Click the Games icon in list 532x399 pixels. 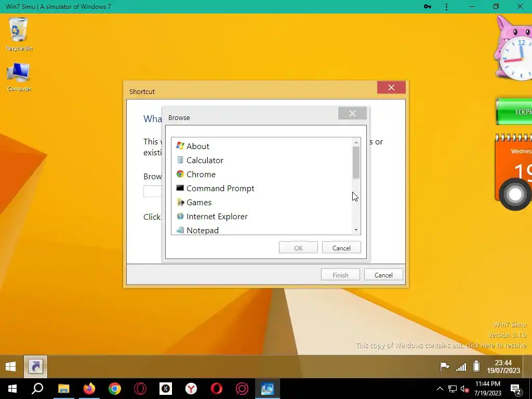point(180,202)
